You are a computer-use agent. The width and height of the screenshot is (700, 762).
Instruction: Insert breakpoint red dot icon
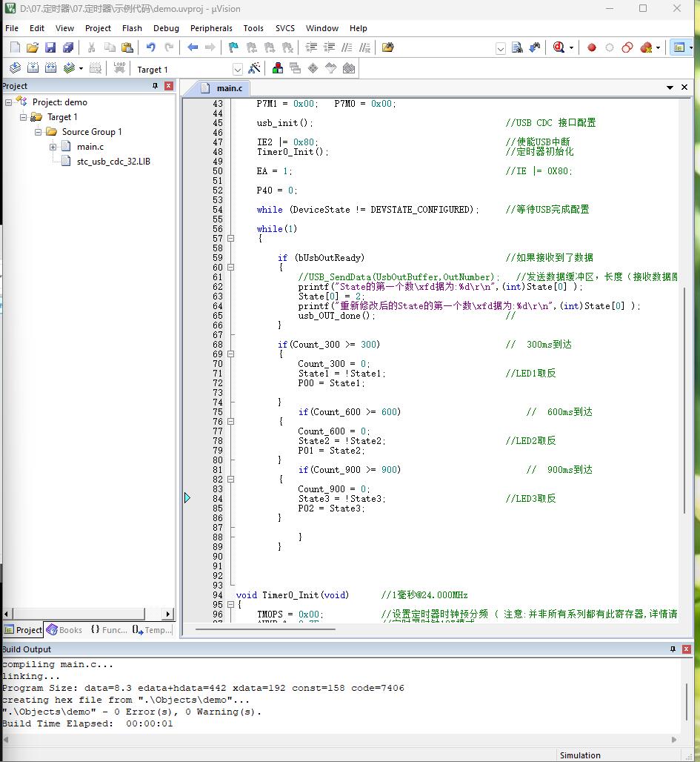(x=591, y=47)
